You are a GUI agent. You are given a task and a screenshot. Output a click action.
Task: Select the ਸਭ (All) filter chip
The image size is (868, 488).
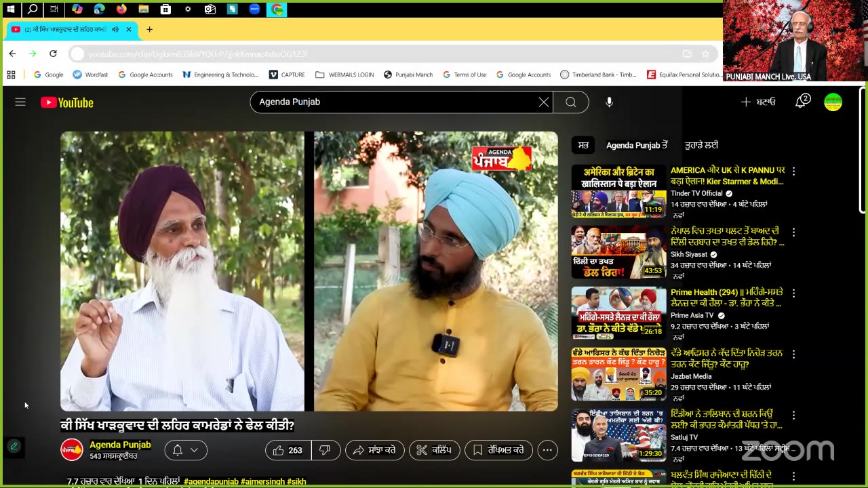click(x=583, y=145)
